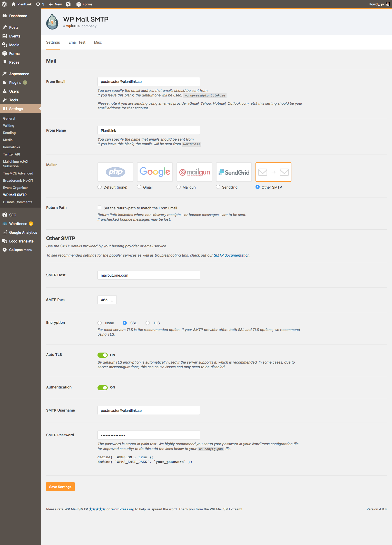392x545 pixels.
Task: Set encryption to TLS
Action: (148, 323)
